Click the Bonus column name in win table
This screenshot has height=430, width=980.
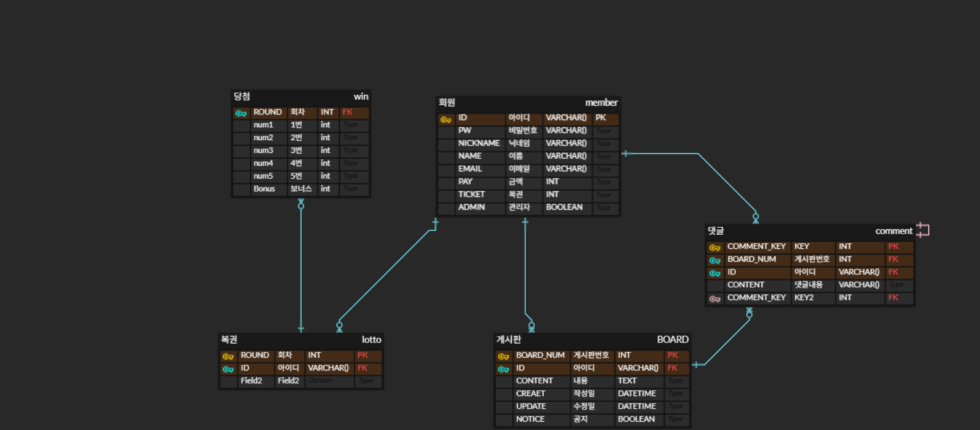(x=264, y=189)
